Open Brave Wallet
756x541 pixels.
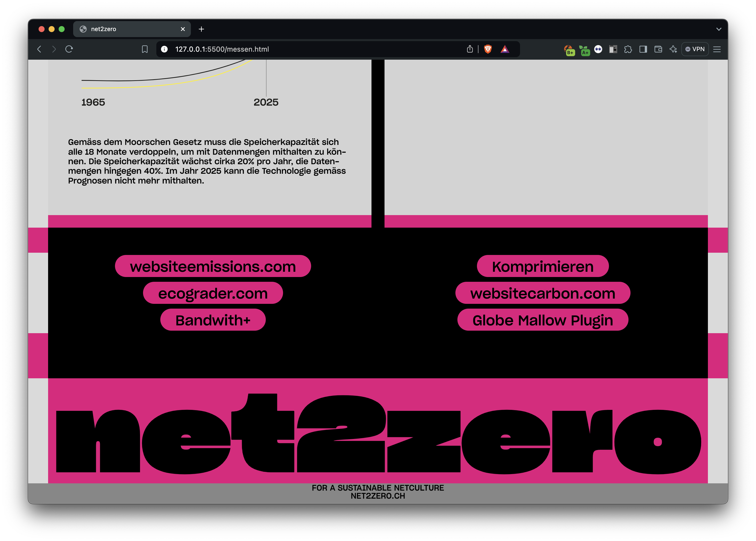coord(658,49)
